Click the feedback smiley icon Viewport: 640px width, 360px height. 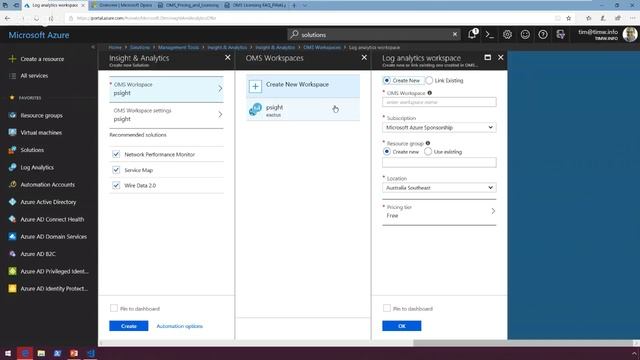(525, 35)
